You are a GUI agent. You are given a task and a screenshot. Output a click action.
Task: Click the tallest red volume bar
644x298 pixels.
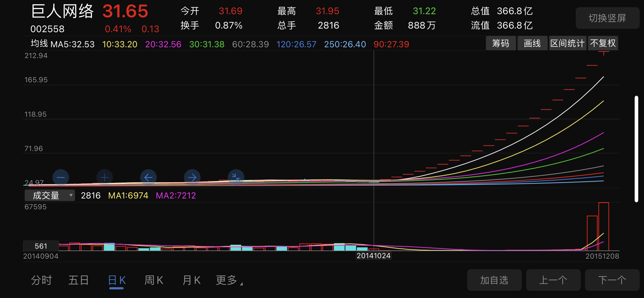604,226
